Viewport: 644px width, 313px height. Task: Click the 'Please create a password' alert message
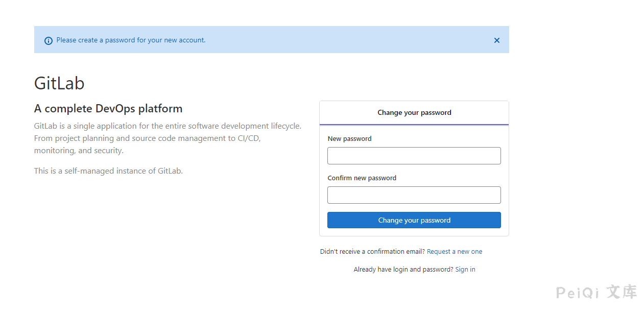(131, 40)
